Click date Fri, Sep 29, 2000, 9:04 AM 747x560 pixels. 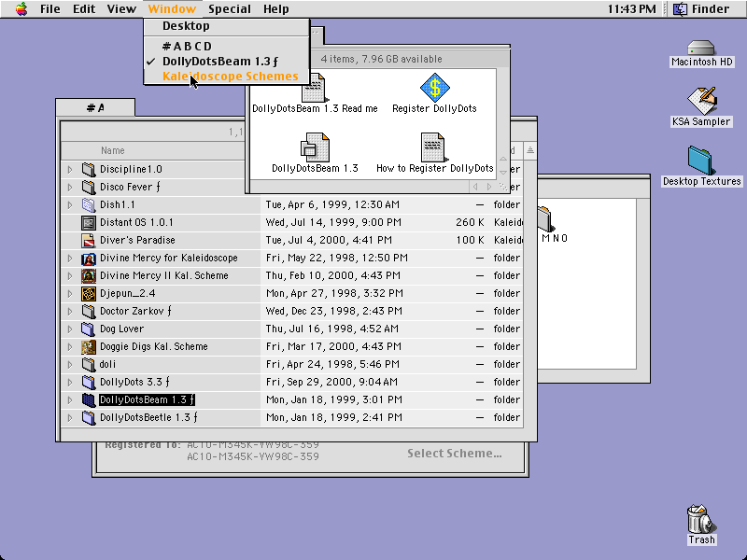tap(332, 382)
